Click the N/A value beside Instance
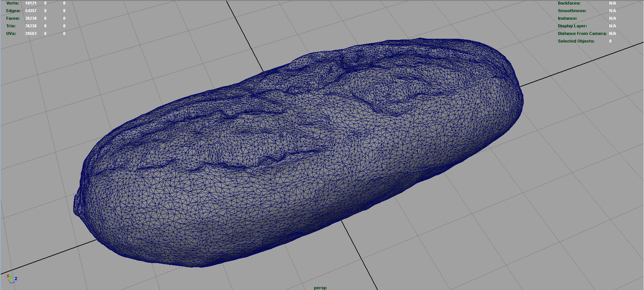Image resolution: width=644 pixels, height=290 pixels. coord(613,18)
